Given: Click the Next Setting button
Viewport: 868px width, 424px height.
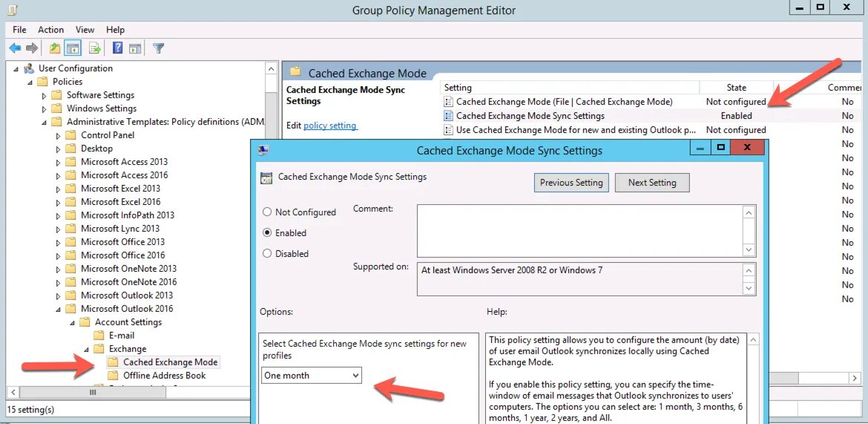Looking at the screenshot, I should 652,183.
